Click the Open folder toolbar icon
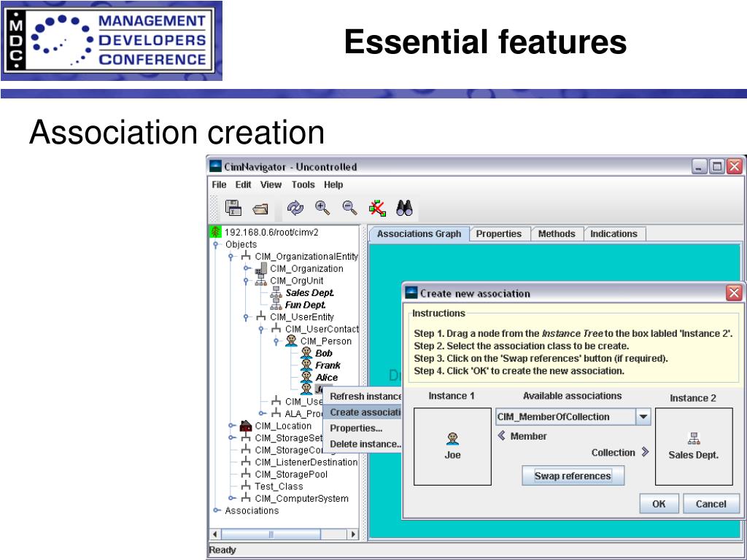 coord(260,209)
